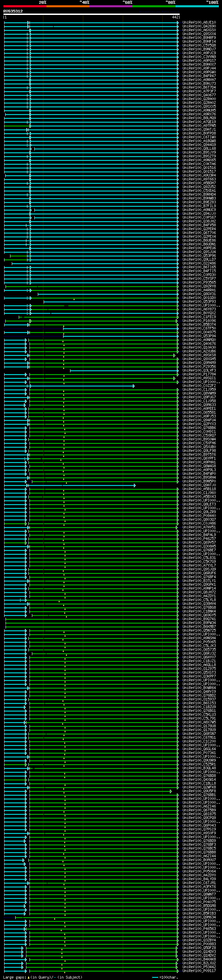Click the white AV635312 query sequence bar

pos(92,14)
